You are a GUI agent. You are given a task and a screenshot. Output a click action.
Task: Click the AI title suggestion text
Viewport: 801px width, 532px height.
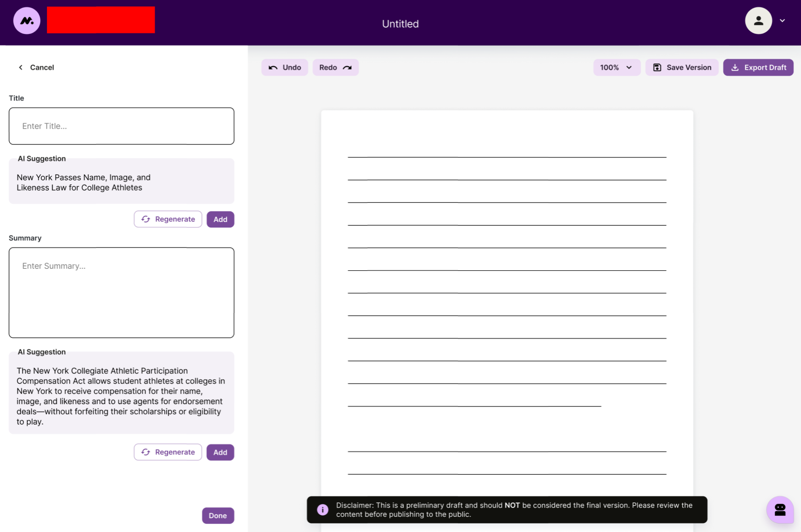(x=84, y=183)
